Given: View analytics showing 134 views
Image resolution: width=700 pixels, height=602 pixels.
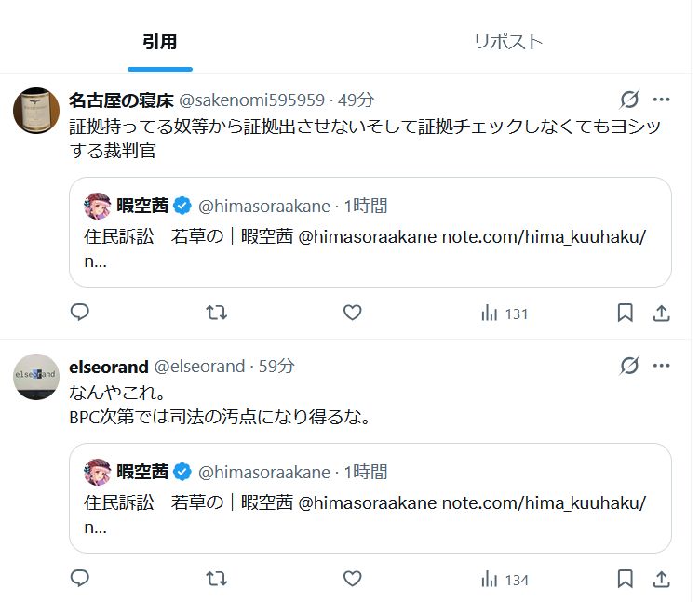Looking at the screenshot, I should (x=505, y=580).
